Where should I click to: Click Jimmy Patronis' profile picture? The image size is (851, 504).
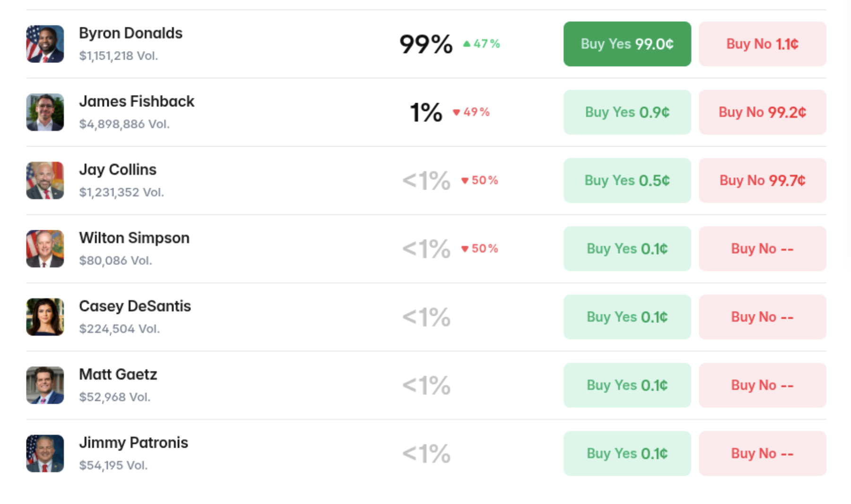pos(45,453)
